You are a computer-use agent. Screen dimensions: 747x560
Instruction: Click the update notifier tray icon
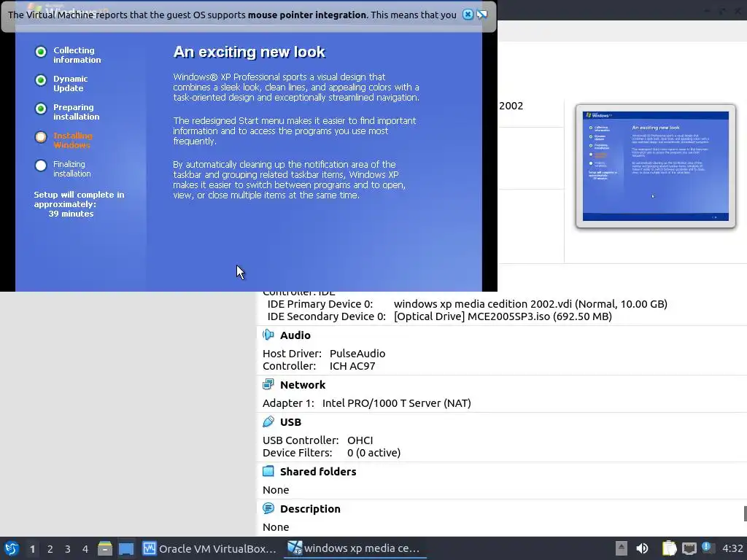[x=707, y=548]
